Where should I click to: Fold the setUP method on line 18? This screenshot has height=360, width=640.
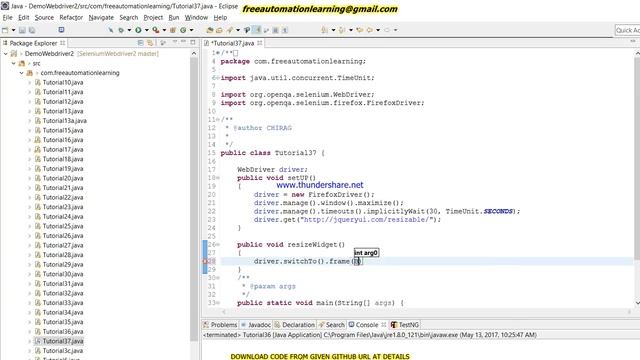coord(218,178)
